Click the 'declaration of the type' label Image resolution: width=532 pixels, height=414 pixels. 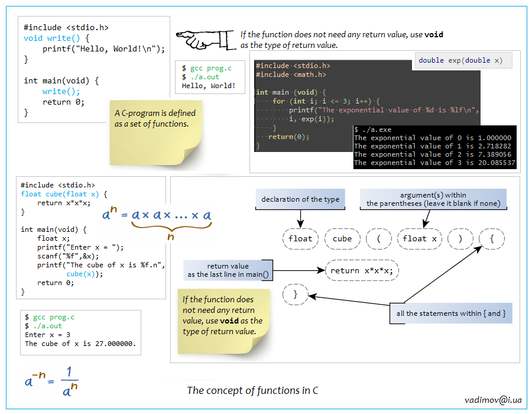300,199
